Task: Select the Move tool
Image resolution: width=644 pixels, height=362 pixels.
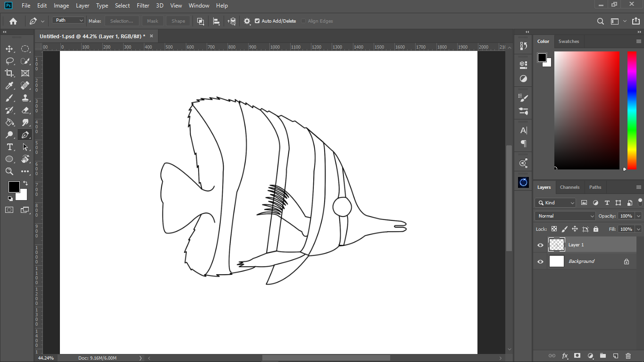Action: [9, 49]
